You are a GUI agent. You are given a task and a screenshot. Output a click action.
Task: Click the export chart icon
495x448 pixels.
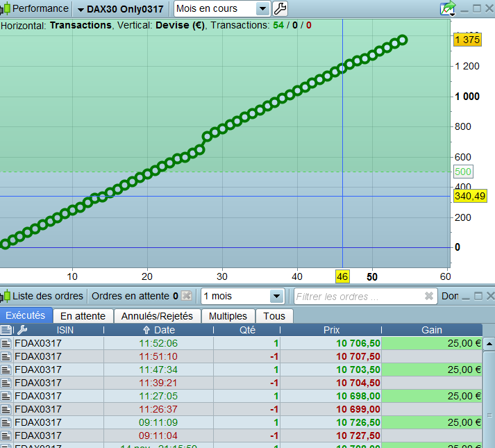coord(448,8)
